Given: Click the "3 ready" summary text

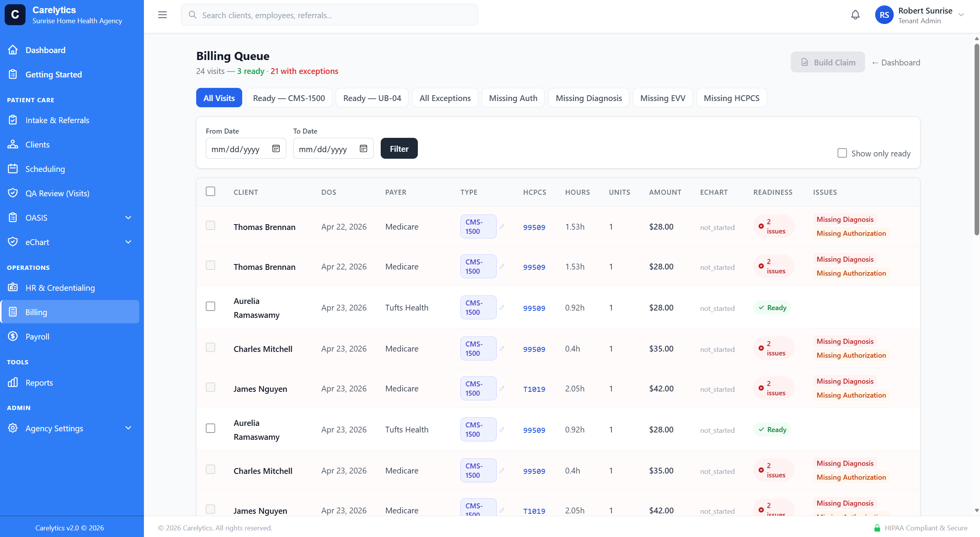Looking at the screenshot, I should click(251, 71).
